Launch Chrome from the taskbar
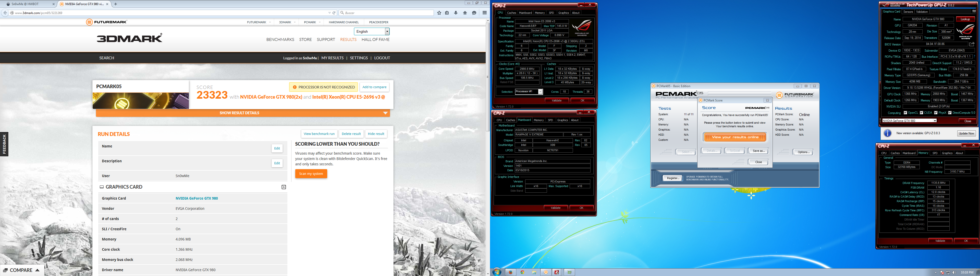The height and width of the screenshot is (276, 980). pos(522,272)
